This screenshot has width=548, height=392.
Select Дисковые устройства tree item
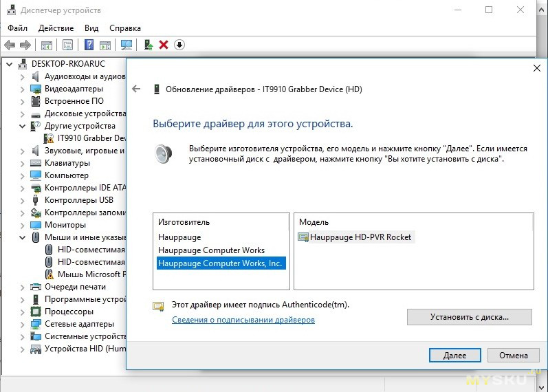click(85, 113)
